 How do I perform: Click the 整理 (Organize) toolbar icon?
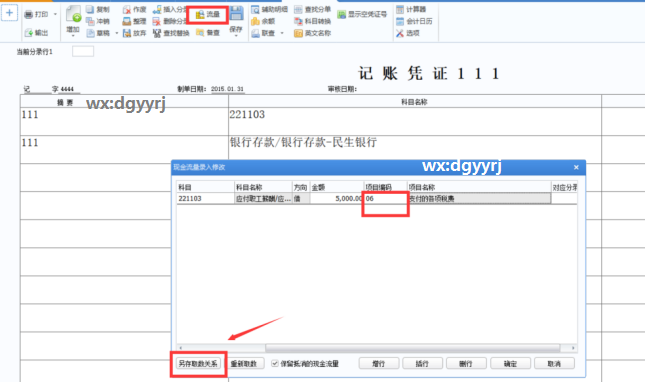(x=127, y=21)
